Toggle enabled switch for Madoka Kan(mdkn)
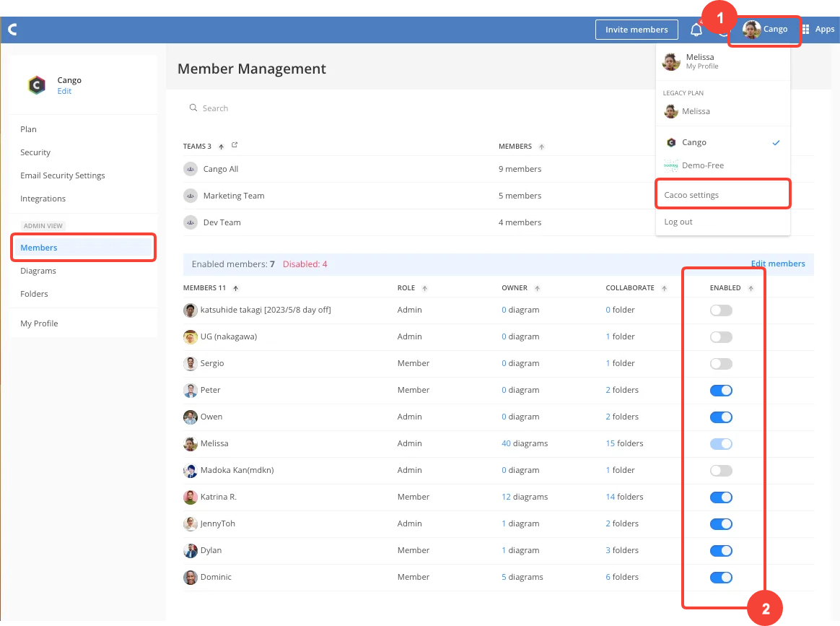 pyautogui.click(x=721, y=470)
